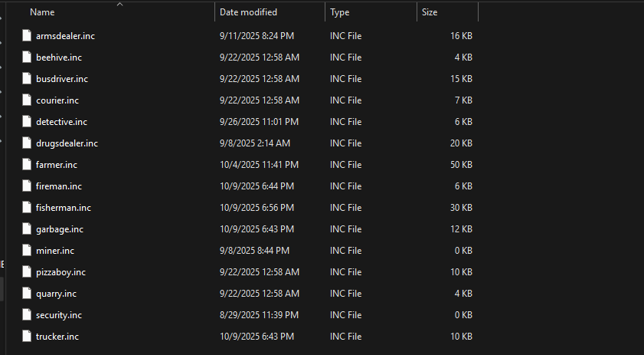
Task: Click the 9/26/2025 11:01 PM date
Action: click(259, 122)
